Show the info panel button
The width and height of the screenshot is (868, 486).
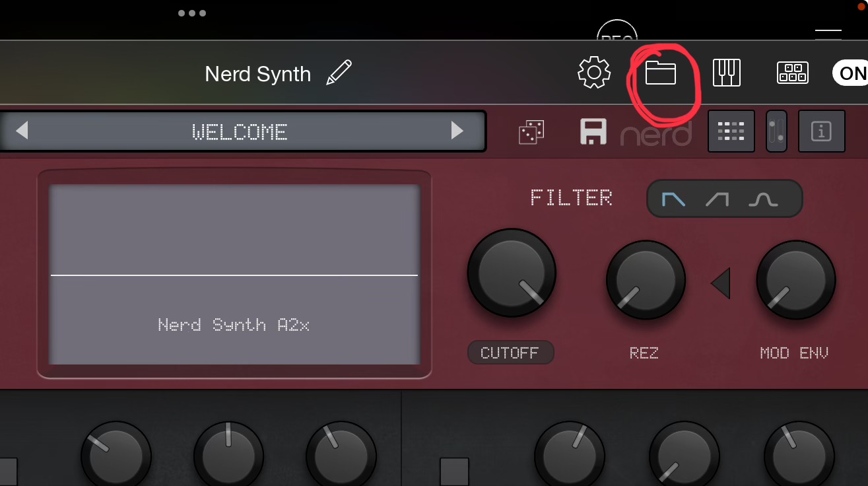822,131
